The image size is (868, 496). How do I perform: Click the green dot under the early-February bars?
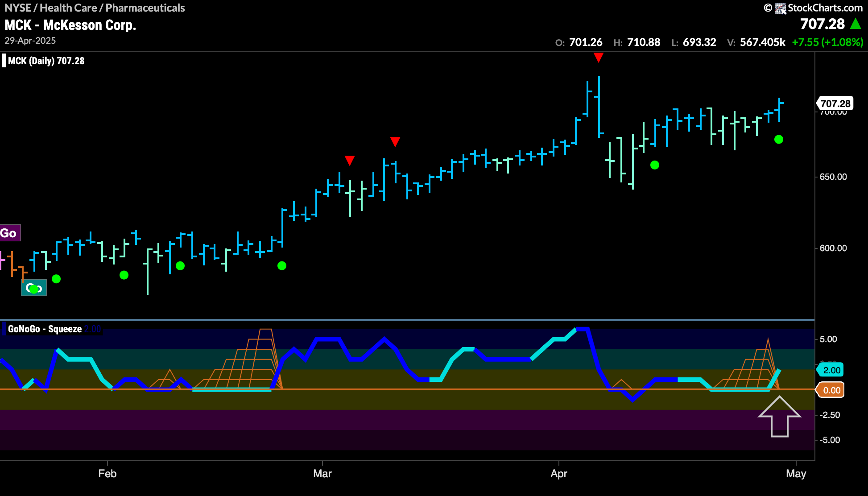click(124, 275)
